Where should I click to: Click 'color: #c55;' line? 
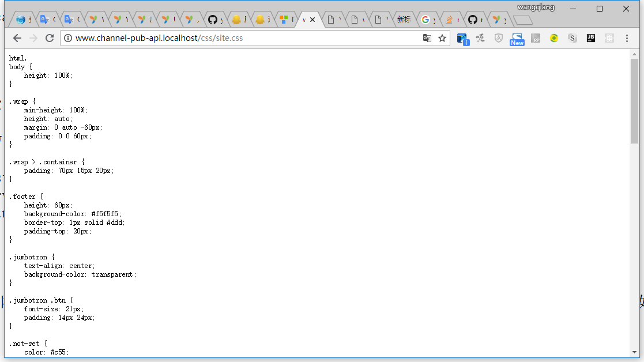(x=46, y=352)
